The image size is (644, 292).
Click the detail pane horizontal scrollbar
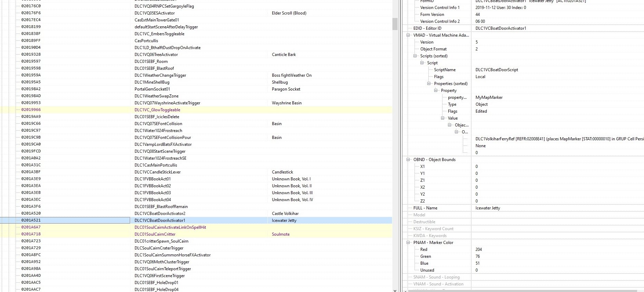click(x=523, y=291)
